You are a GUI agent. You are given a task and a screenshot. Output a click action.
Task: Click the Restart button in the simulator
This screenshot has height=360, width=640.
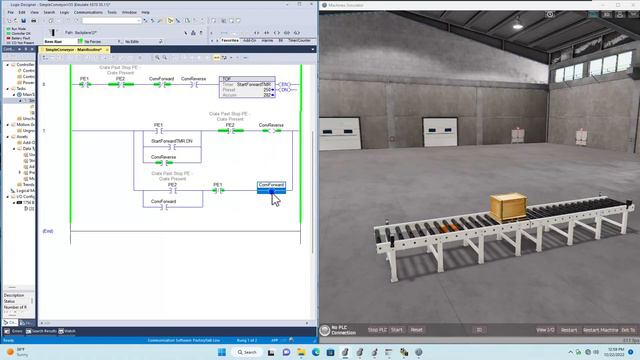(569, 330)
